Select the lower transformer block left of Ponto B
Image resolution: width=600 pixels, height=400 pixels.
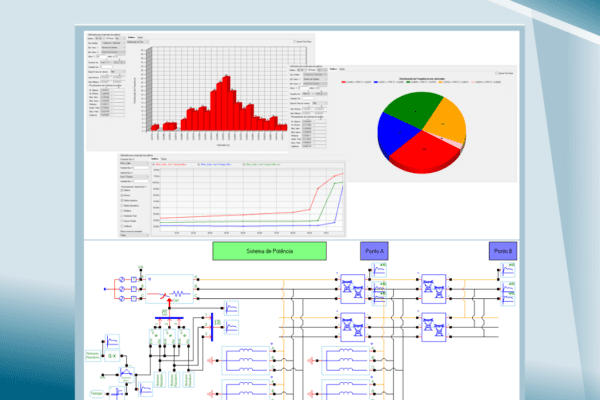point(434,327)
